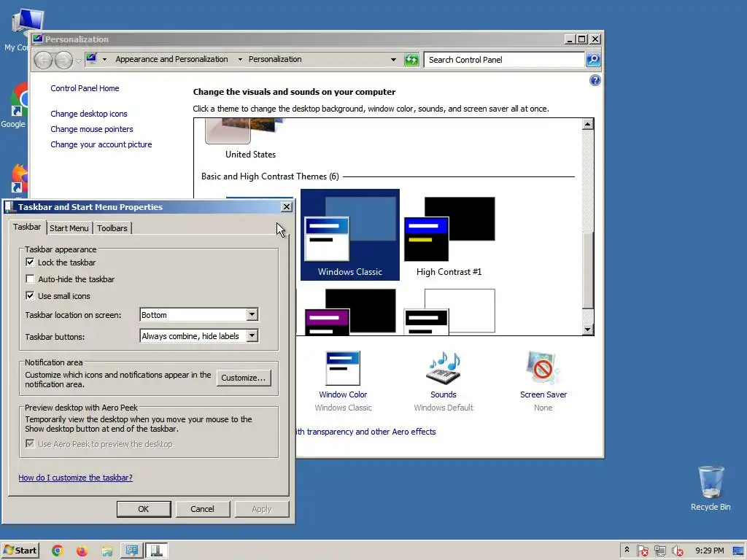This screenshot has height=560, width=747.
Task: Open the help question mark icon
Action: (x=595, y=80)
